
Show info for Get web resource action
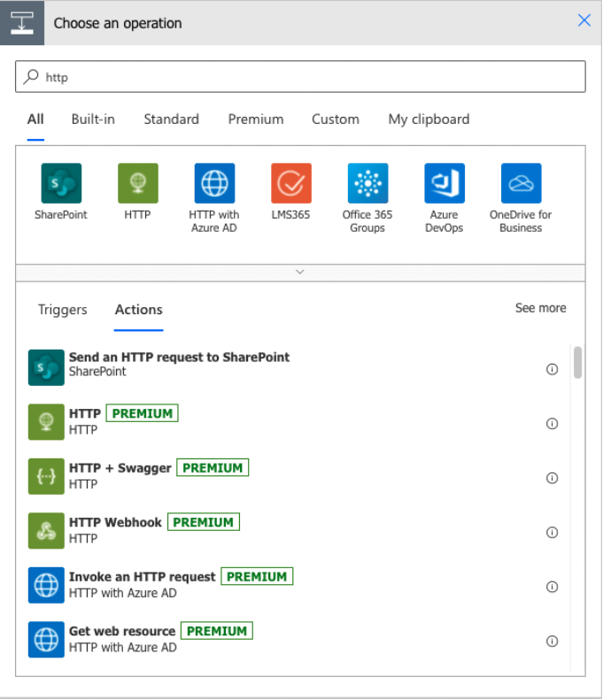coord(553,642)
